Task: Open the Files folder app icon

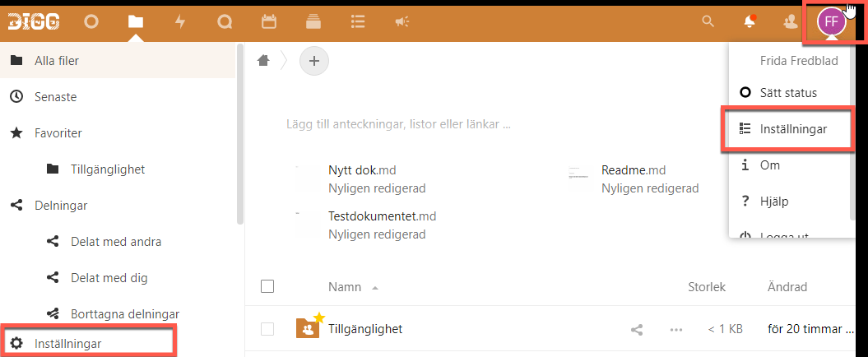Action: (x=136, y=21)
